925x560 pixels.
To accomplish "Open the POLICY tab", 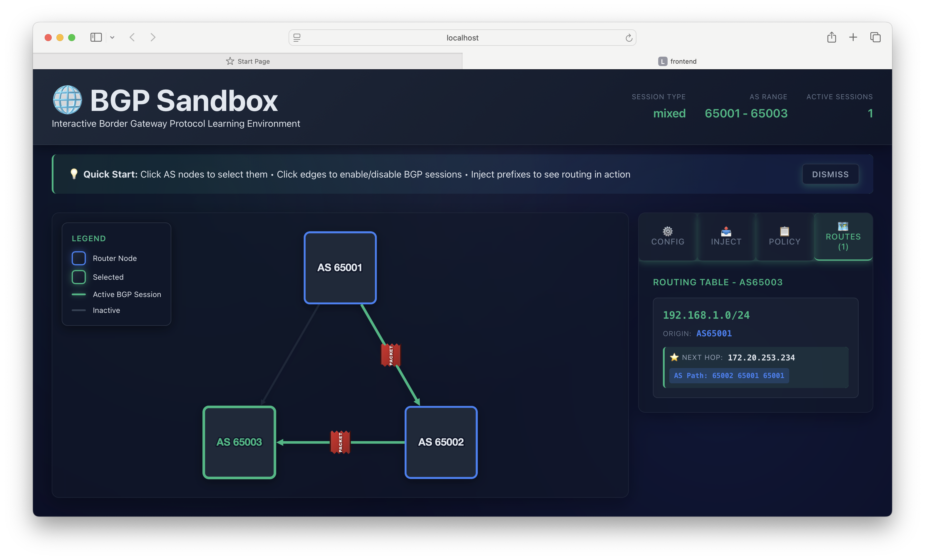I will (x=784, y=237).
